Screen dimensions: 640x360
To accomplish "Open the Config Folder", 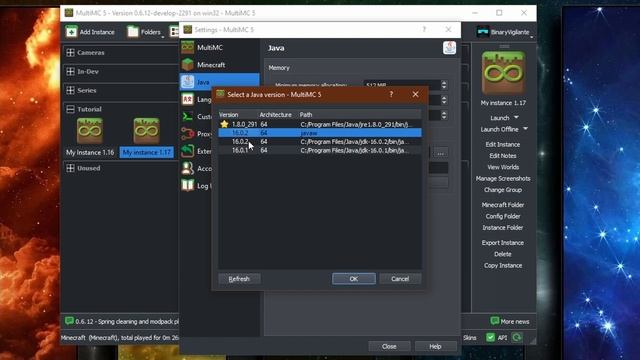I will (503, 216).
